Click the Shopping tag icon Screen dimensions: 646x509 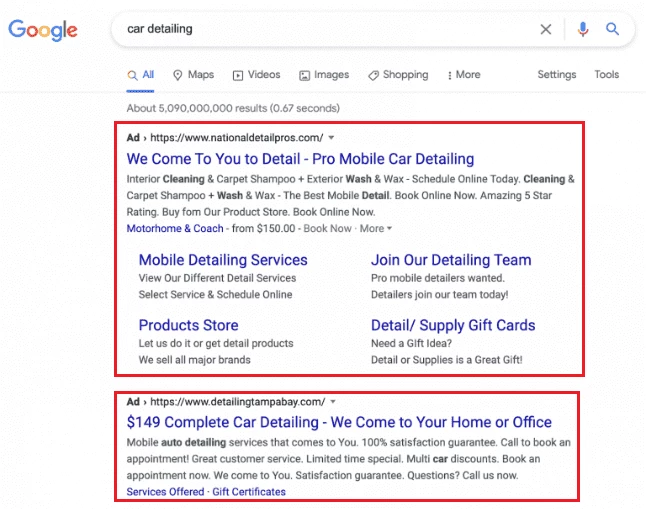(x=374, y=75)
